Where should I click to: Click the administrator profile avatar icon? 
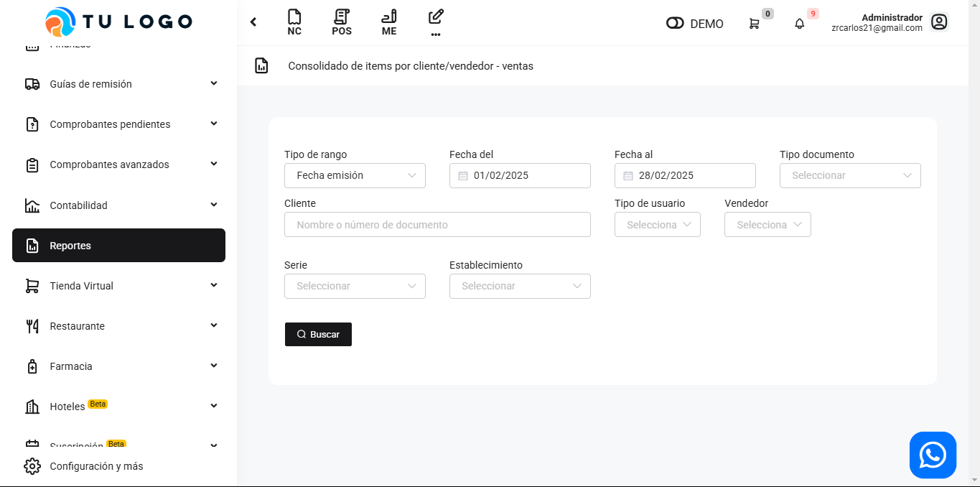(939, 22)
